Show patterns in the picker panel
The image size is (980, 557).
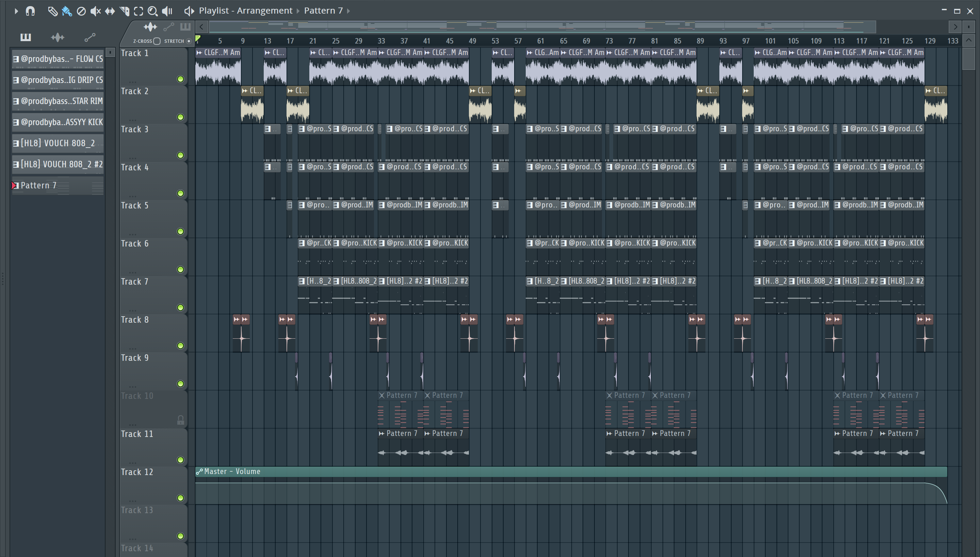click(x=26, y=37)
